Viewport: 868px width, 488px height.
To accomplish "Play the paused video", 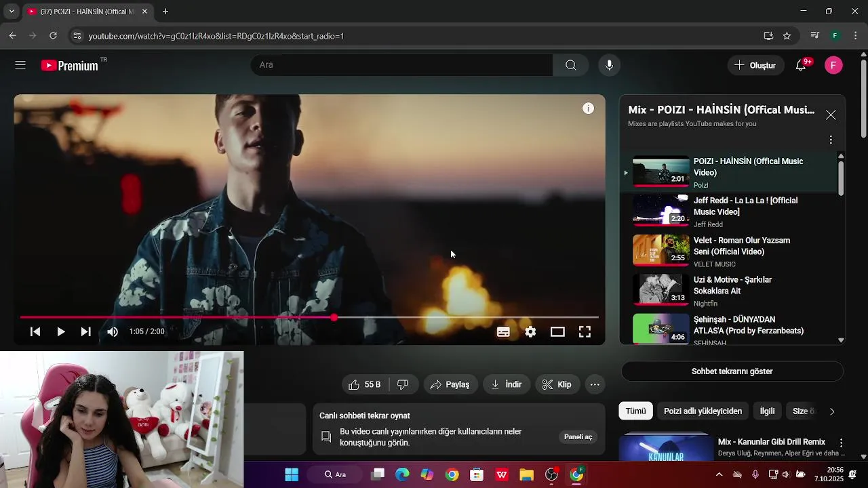I will pyautogui.click(x=60, y=331).
